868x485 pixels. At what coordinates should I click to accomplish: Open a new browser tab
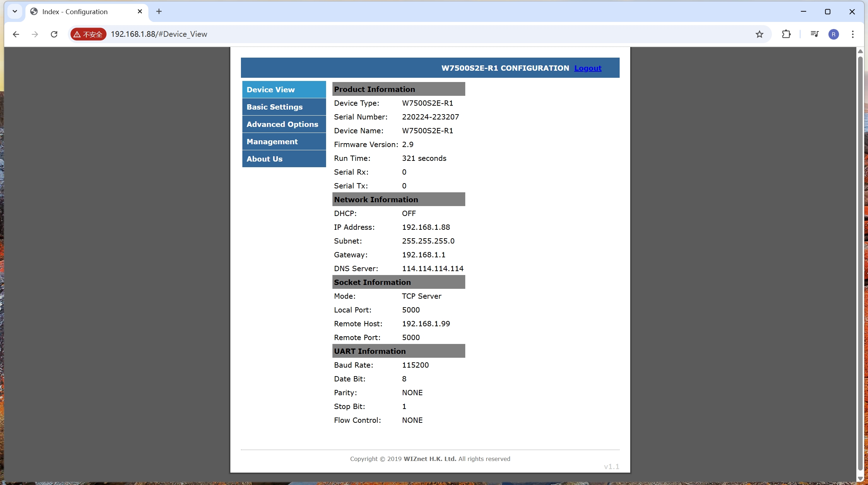point(159,11)
